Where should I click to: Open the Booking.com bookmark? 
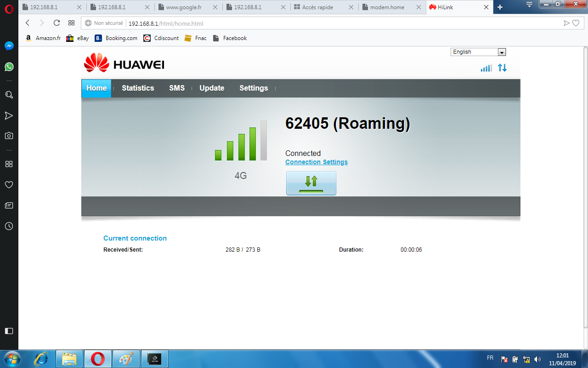click(116, 38)
